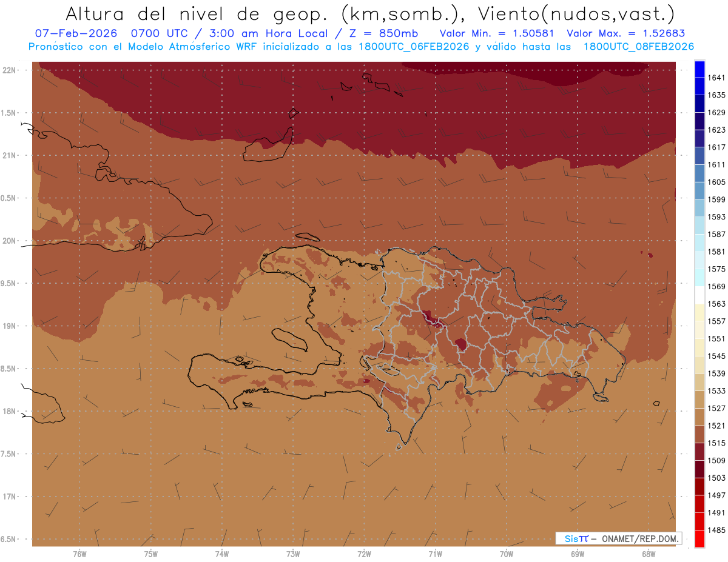Screen dimensions: 728x562
Task: Click the 69W longitude axis label
Action: (x=578, y=554)
